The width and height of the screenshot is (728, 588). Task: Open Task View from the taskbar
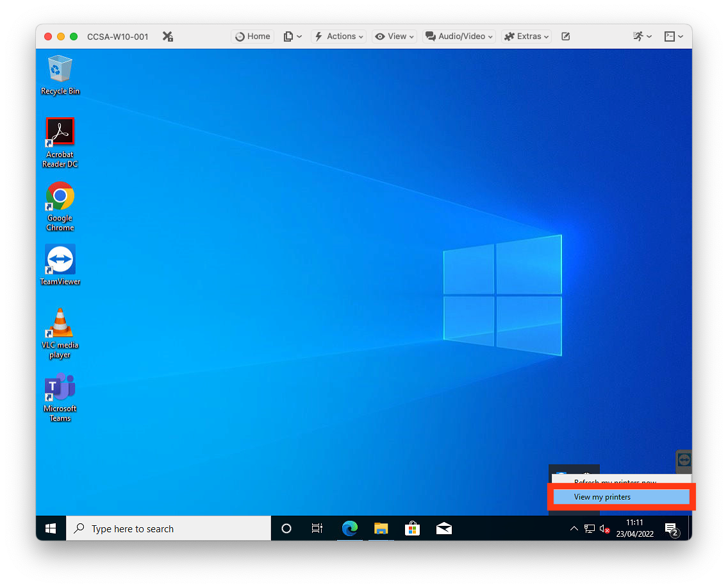point(317,528)
